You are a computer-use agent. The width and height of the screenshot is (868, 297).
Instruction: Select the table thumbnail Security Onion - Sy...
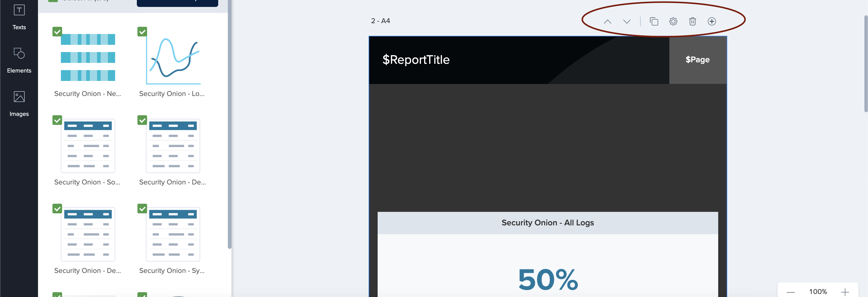(173, 234)
